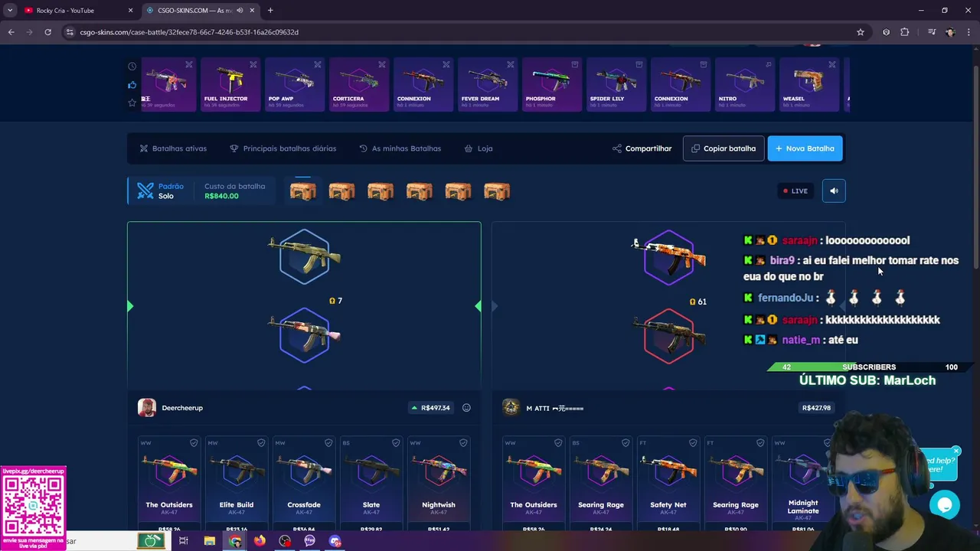The height and width of the screenshot is (551, 980).
Task: Select the Elite Build AK-47 skin card
Action: click(x=237, y=484)
